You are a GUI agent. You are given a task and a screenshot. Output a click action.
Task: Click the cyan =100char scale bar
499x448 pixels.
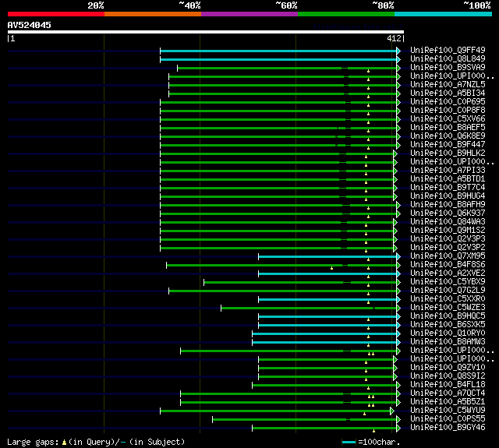coord(349,442)
